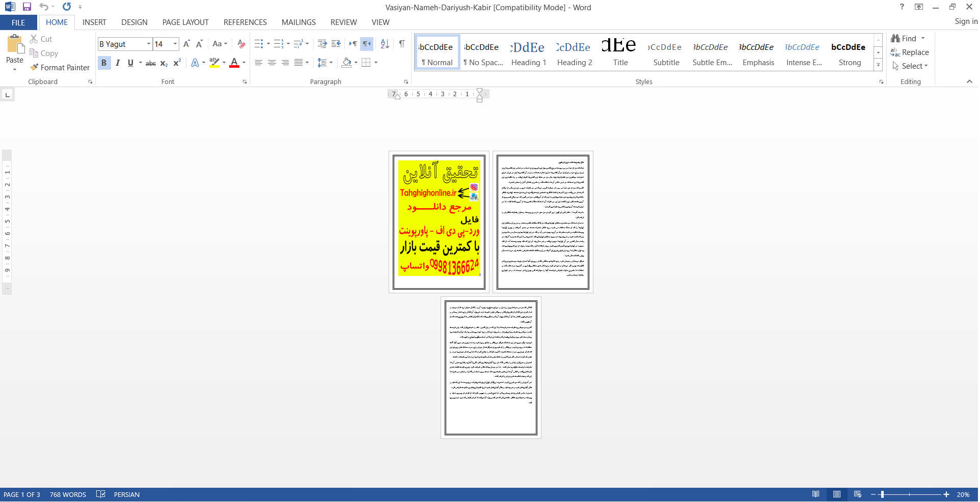Apply subscript formatting
980x502 pixels.
coord(164,63)
